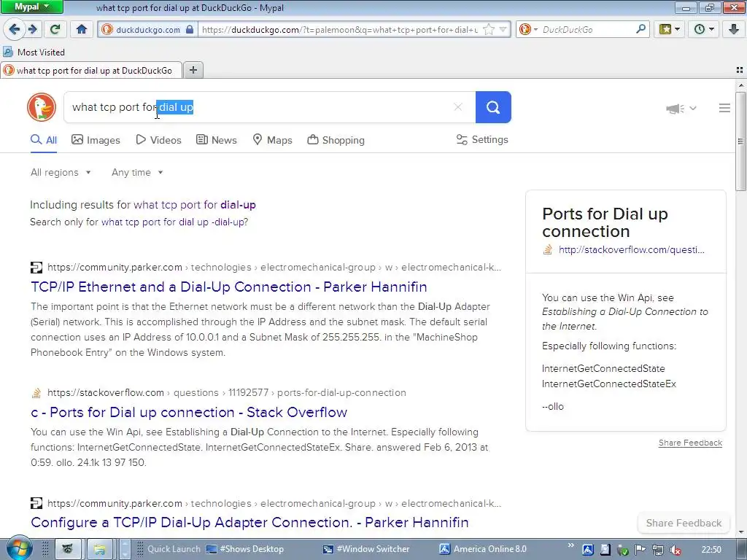
Task: Open 'TCP/IP Ethernet and a Dial-Up Connection' result
Action: pos(228,287)
